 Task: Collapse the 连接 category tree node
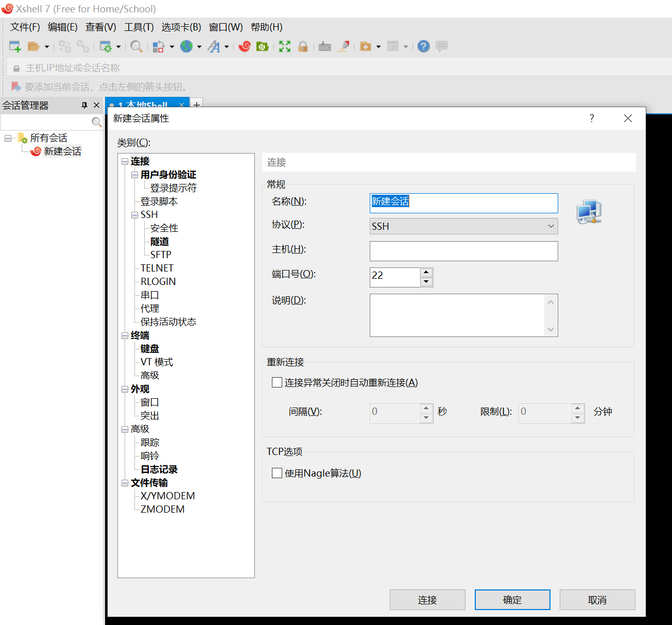125,161
